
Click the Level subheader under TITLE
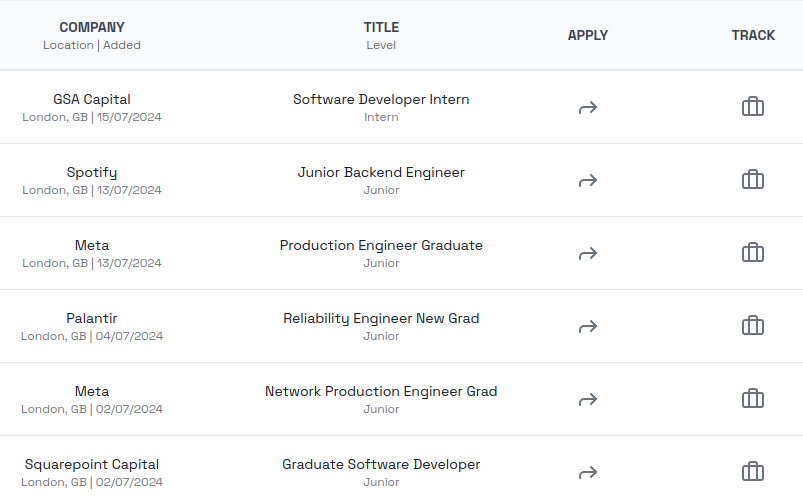point(381,45)
